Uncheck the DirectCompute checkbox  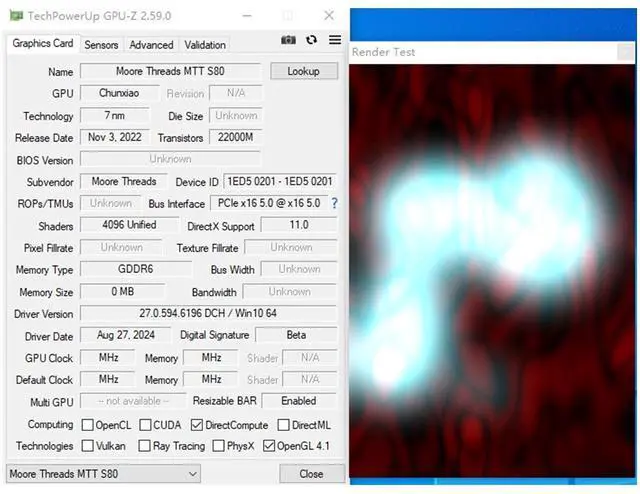tap(197, 425)
